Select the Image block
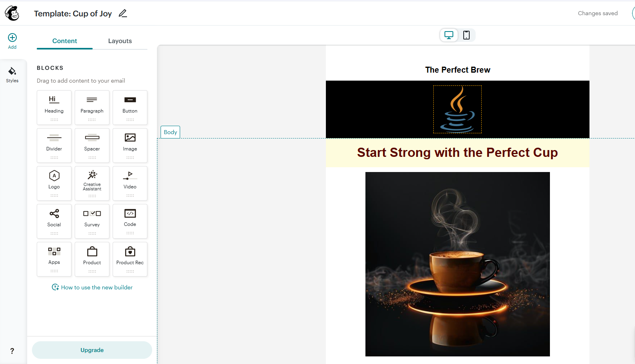 pyautogui.click(x=130, y=145)
